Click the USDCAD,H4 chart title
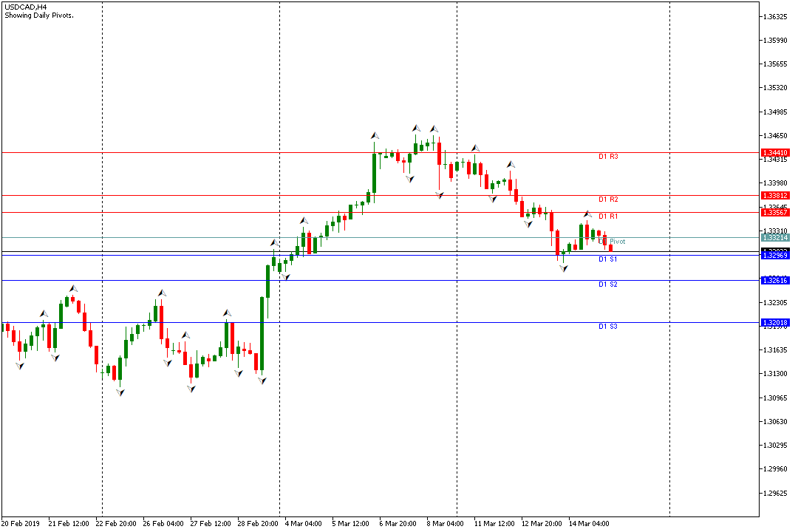 pos(26,7)
